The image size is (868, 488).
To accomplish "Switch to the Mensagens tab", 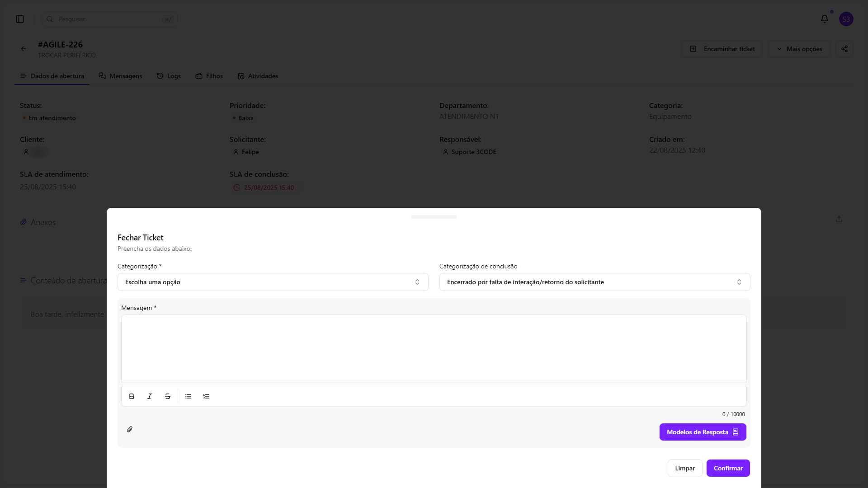I will click(120, 76).
